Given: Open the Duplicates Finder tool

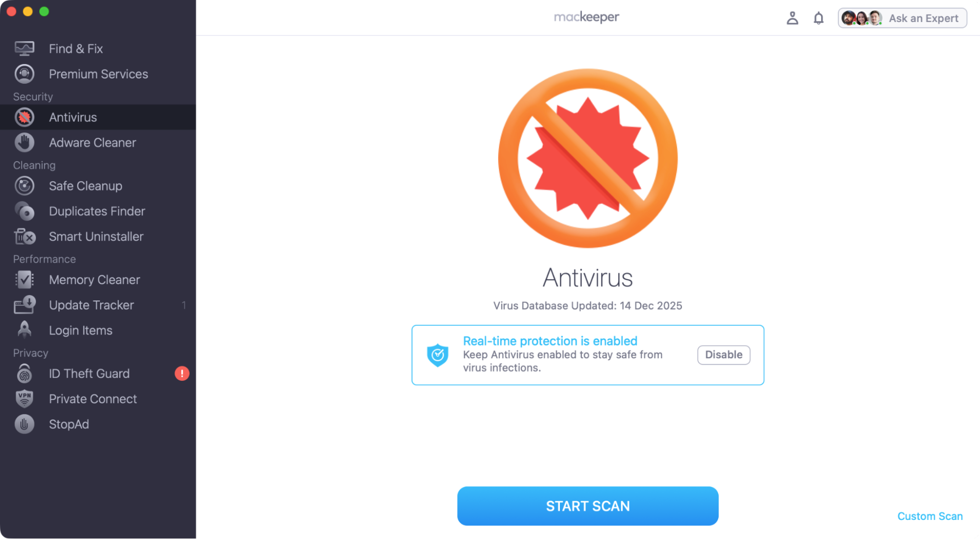Looking at the screenshot, I should [x=24, y=211].
